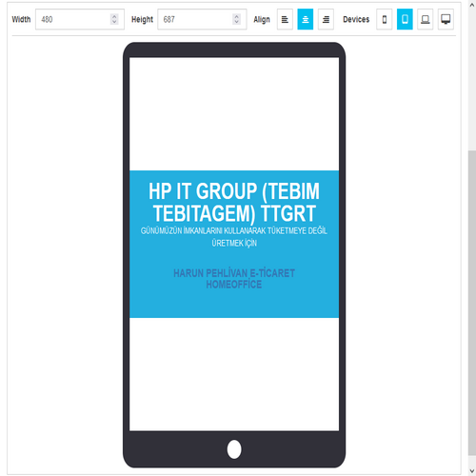Align preview to the left
Screen dimensions: 476x476
pyautogui.click(x=285, y=19)
